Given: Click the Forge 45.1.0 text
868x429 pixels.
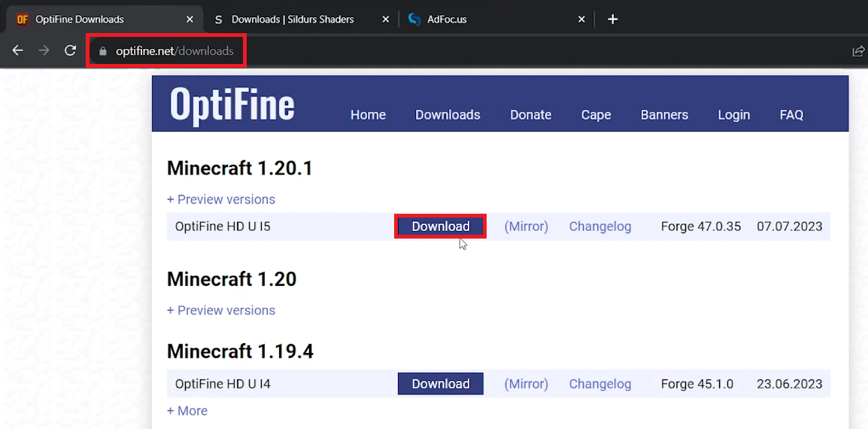Looking at the screenshot, I should pyautogui.click(x=697, y=384).
